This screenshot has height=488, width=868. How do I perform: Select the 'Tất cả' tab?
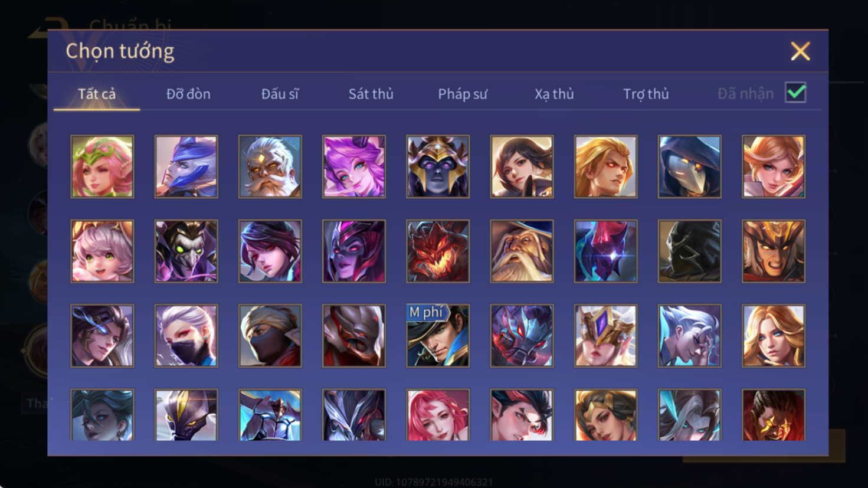click(97, 94)
